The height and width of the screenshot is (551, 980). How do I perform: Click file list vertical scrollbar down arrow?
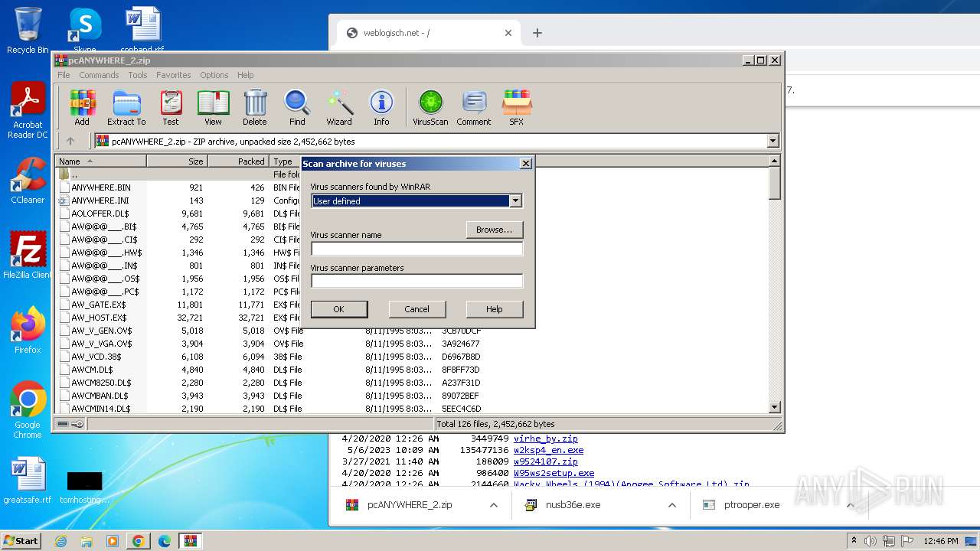click(x=774, y=408)
